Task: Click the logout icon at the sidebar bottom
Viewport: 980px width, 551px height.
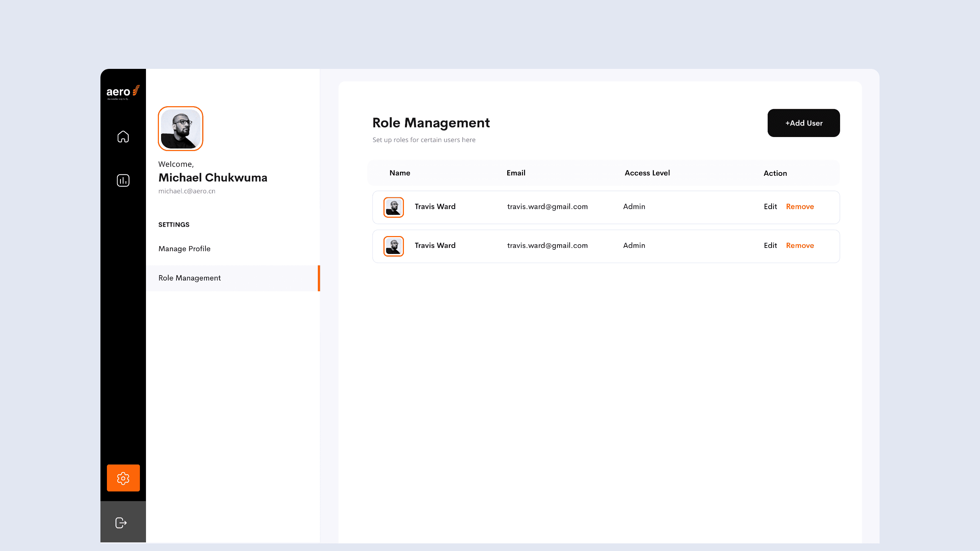Action: [121, 522]
